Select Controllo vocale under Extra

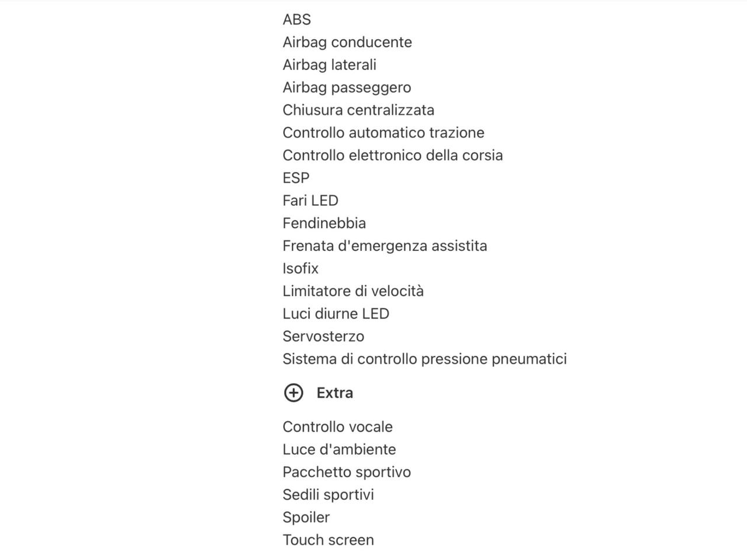pyautogui.click(x=337, y=427)
